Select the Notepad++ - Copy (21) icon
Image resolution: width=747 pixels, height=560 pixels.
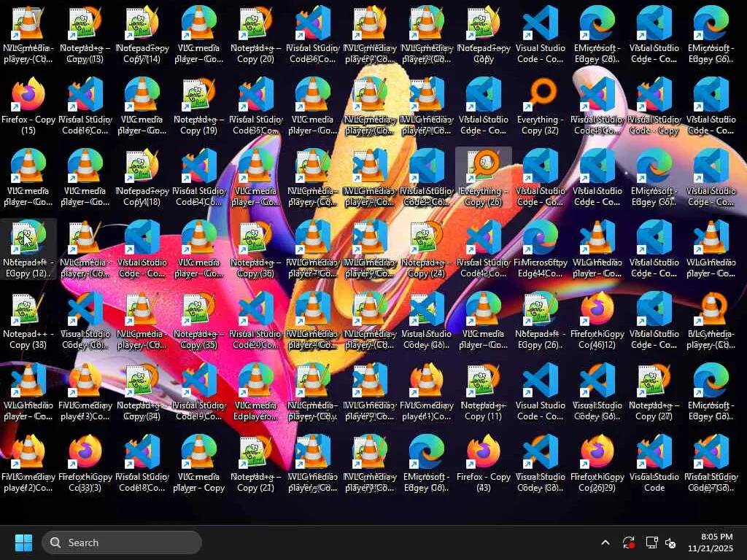256,463
